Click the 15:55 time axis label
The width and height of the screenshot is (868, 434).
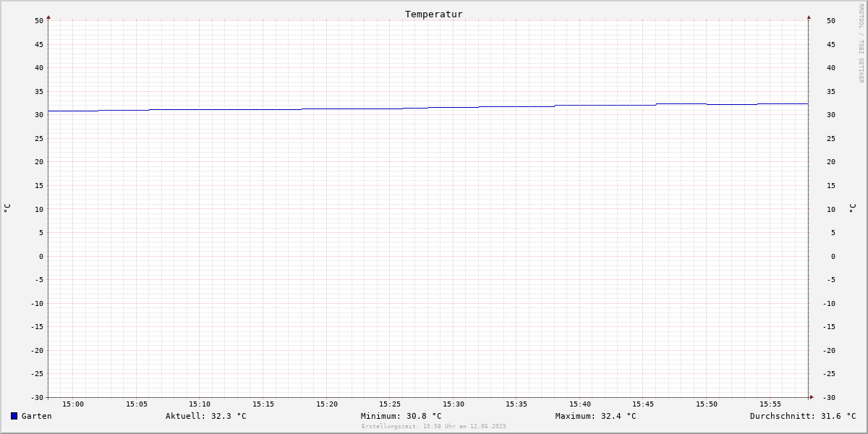(x=770, y=404)
